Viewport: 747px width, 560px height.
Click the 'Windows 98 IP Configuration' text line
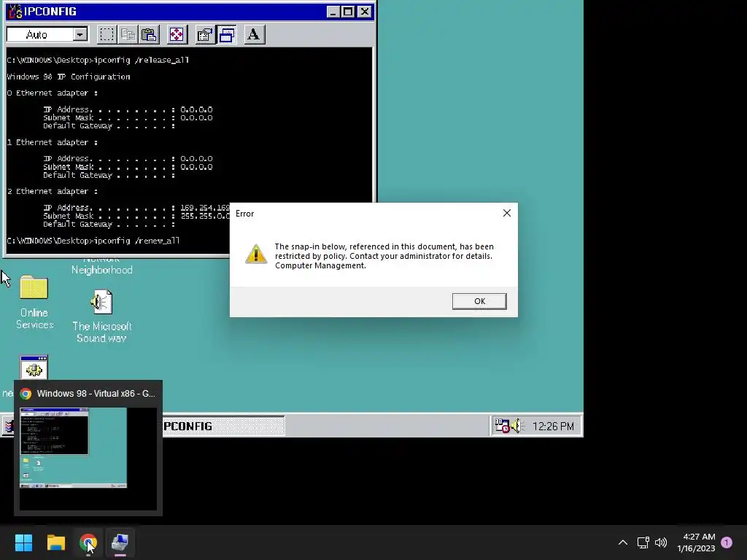(68, 77)
